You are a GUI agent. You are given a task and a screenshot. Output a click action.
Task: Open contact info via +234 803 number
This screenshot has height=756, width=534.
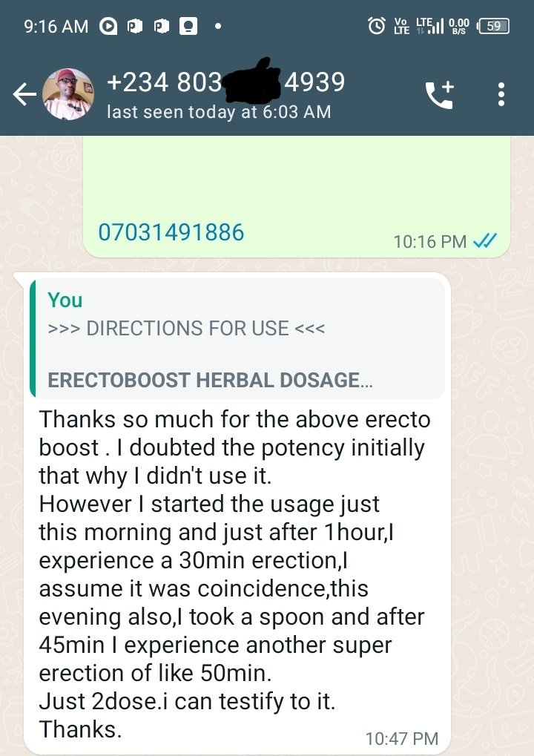[225, 82]
